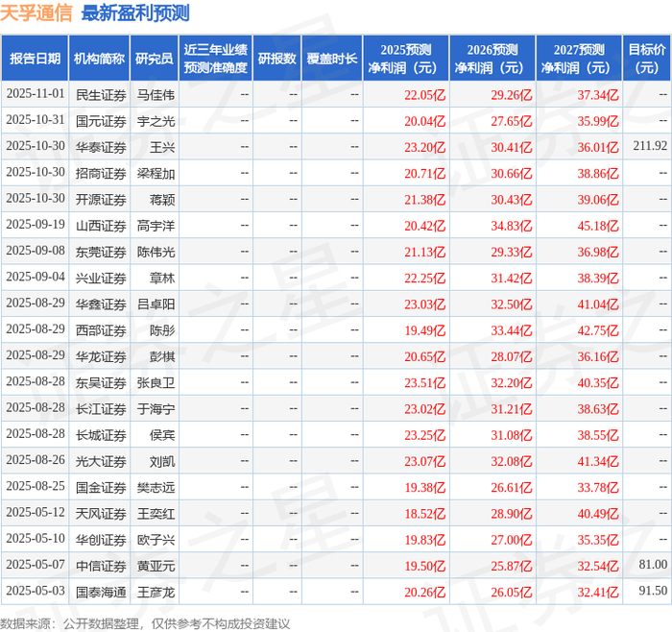Select the 天风证券 institution cell
This screenshot has height=632, width=672.
click(101, 514)
